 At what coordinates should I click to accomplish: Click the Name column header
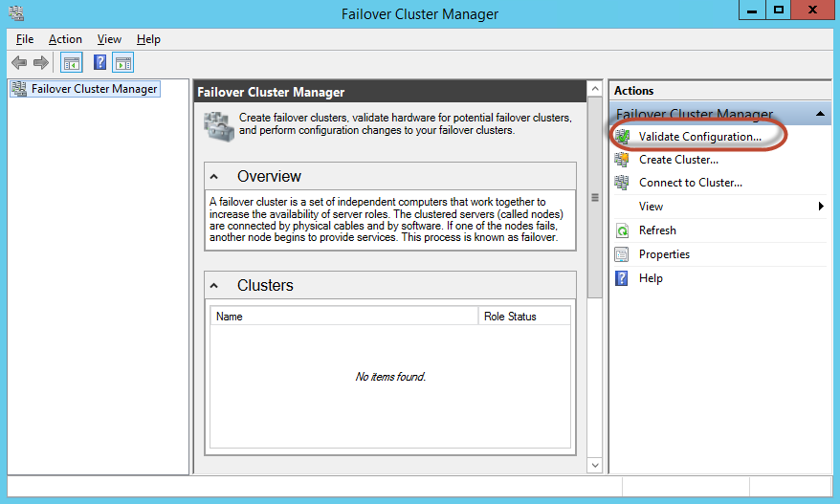[x=343, y=316]
